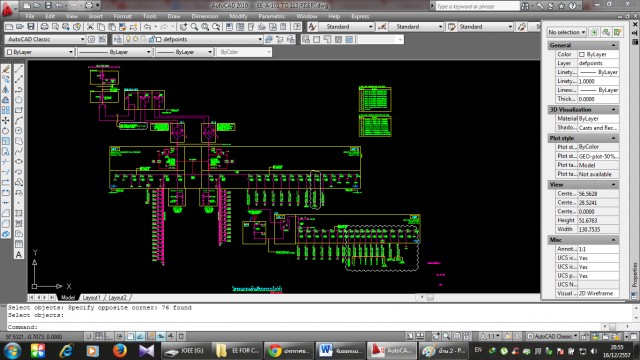Select the Erase tool in Modify toolbar
The height and width of the screenshot is (360, 640).
(x=6, y=69)
